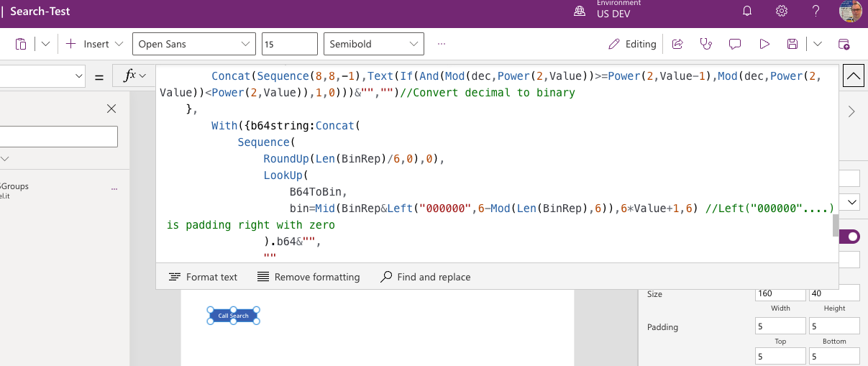Screen dimensions: 868x366
Task: Click the Editing mode button
Action: pyautogui.click(x=632, y=44)
